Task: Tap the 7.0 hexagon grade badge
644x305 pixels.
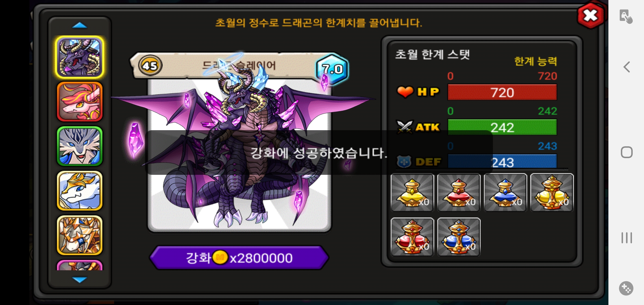Action: coord(332,69)
